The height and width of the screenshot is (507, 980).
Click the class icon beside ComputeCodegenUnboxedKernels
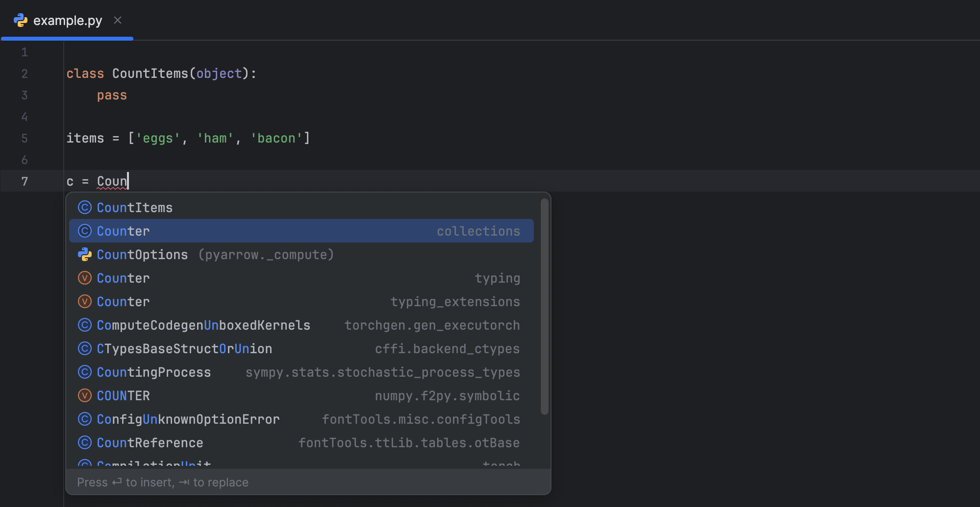tap(85, 325)
